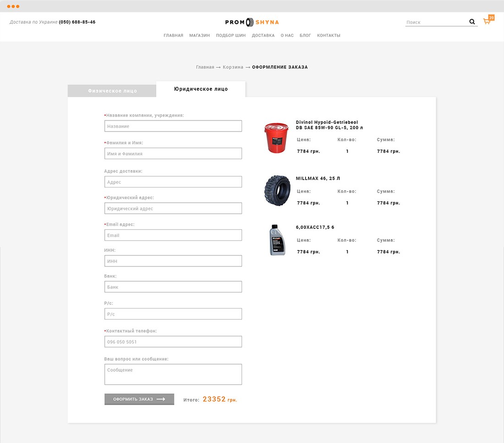Open the БЛОГ menu item
504x443 pixels.
pos(305,35)
